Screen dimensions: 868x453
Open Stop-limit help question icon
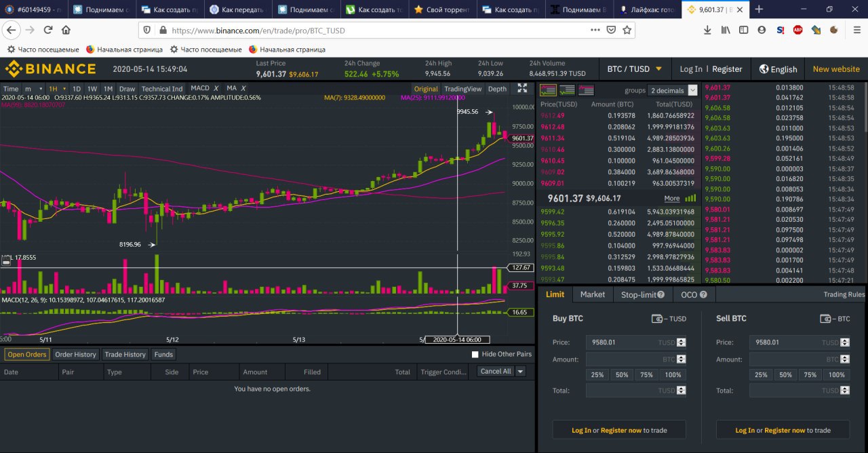pos(660,294)
